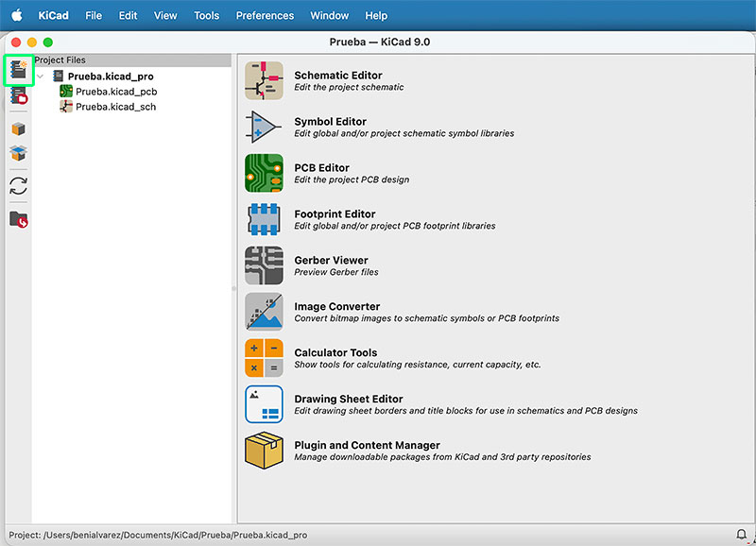Click 'Edit the project PCB design' description
This screenshot has height=546, width=756.
352,179
